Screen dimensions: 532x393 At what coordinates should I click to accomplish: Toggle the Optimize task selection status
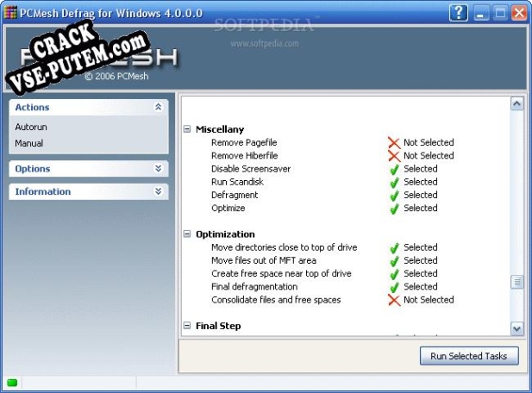pos(393,208)
